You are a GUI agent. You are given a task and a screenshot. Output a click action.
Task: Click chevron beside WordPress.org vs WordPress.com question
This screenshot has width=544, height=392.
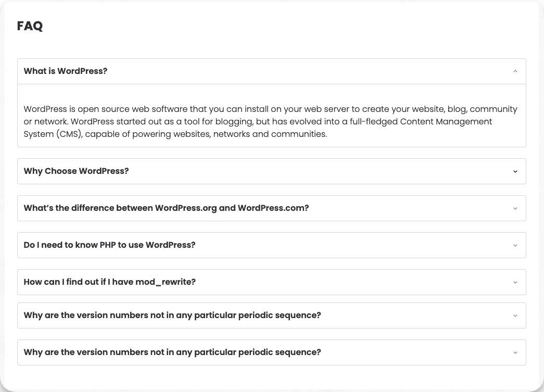(x=515, y=208)
